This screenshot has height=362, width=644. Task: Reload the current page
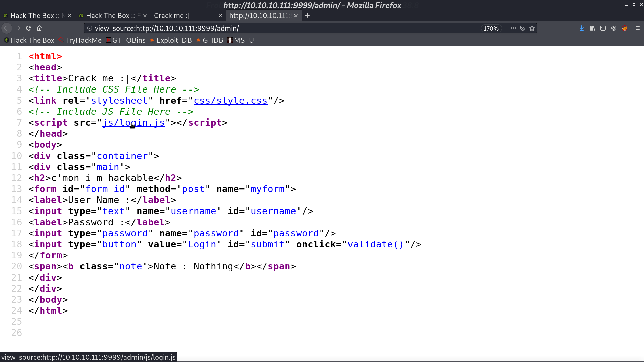click(x=29, y=28)
